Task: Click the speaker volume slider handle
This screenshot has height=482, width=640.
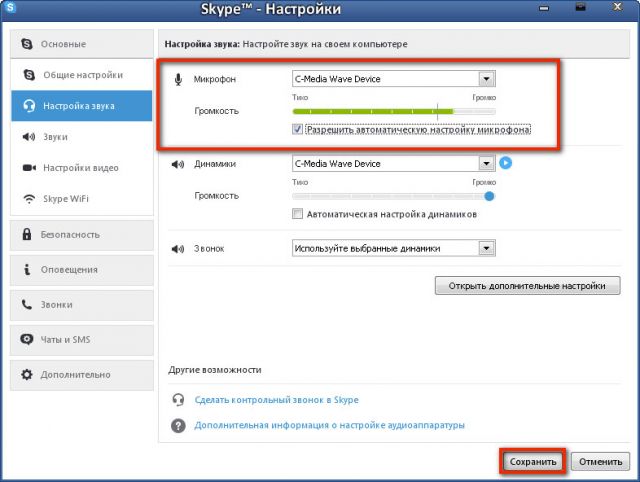Action: point(489,196)
